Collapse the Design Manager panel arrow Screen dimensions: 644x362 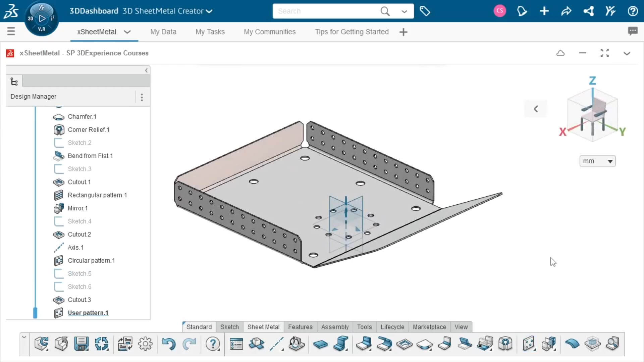(146, 70)
